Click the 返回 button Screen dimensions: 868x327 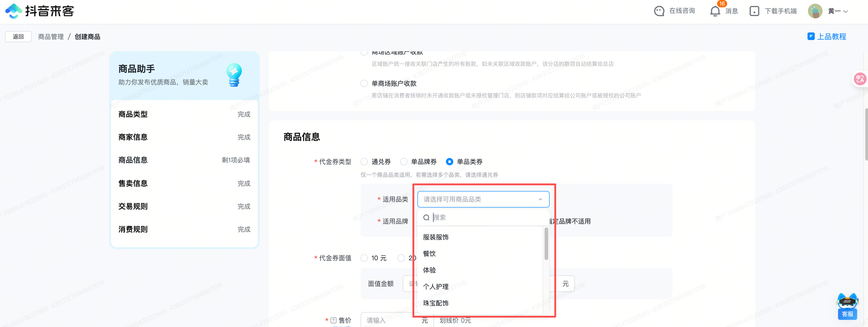click(x=18, y=37)
